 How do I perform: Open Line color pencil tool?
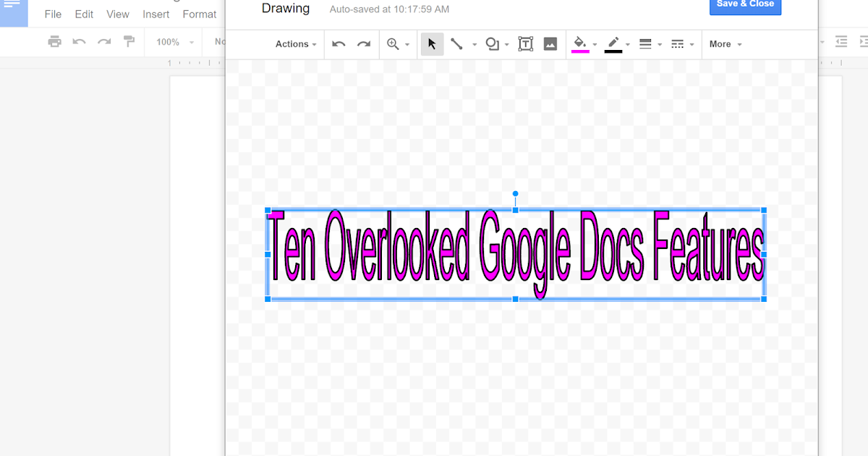click(613, 44)
